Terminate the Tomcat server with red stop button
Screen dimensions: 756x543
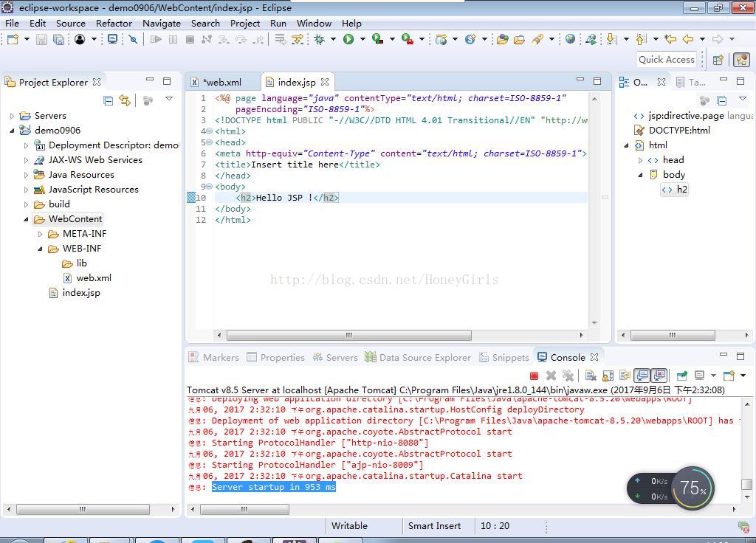point(534,376)
